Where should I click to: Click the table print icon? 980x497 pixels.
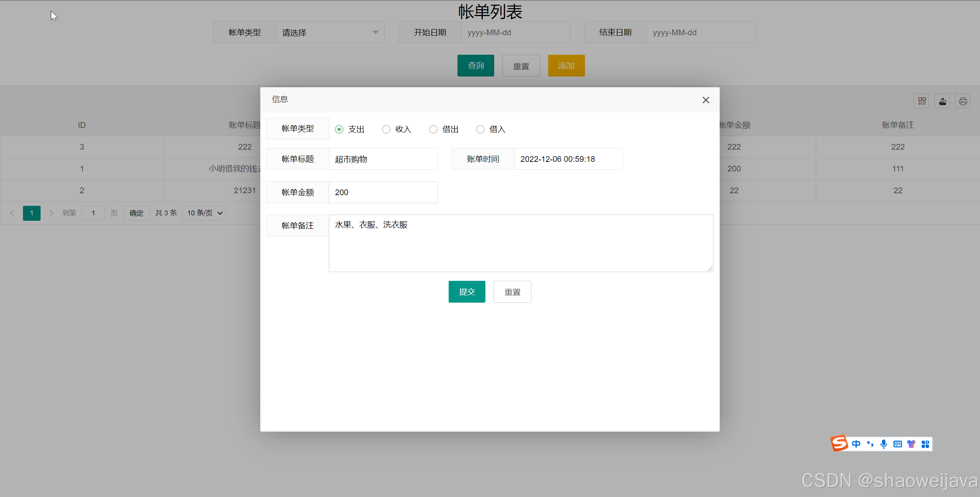click(x=963, y=101)
